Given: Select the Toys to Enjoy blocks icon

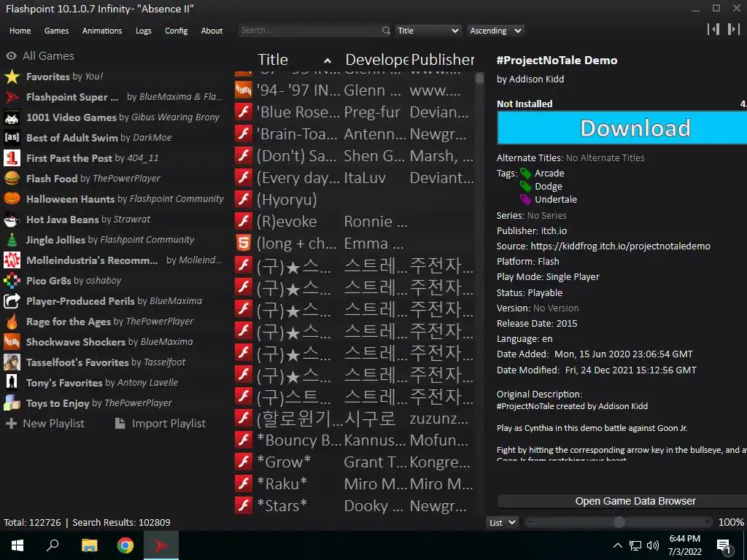Looking at the screenshot, I should tap(12, 402).
